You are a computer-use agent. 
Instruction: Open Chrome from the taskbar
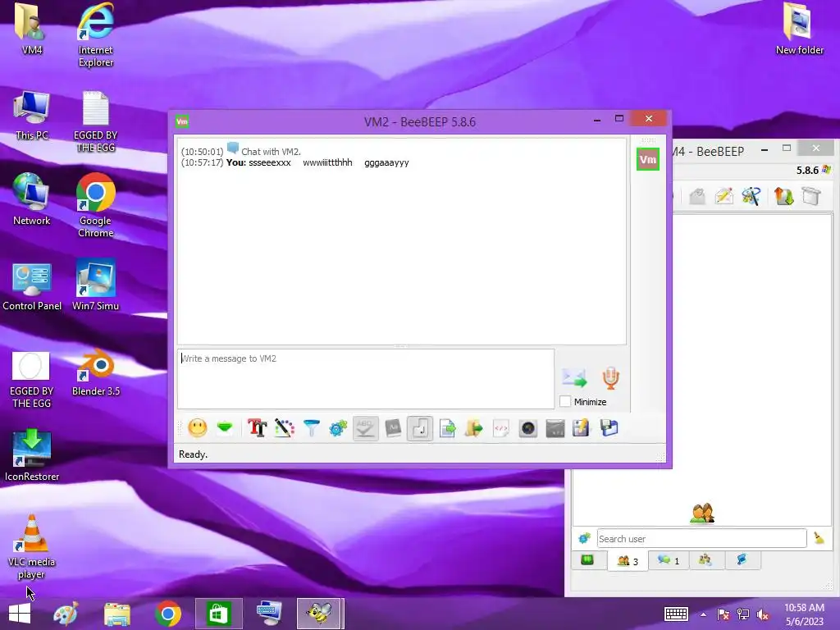pos(167,614)
